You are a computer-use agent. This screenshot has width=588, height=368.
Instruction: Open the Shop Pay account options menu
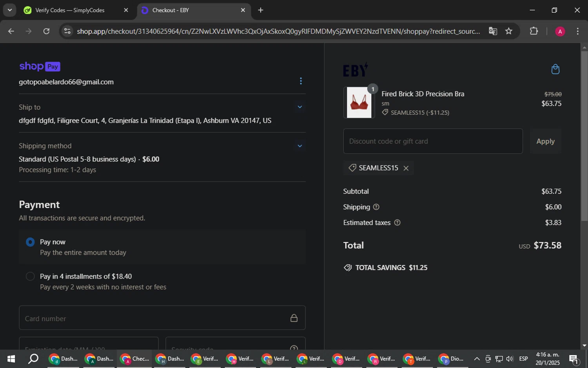tap(301, 81)
